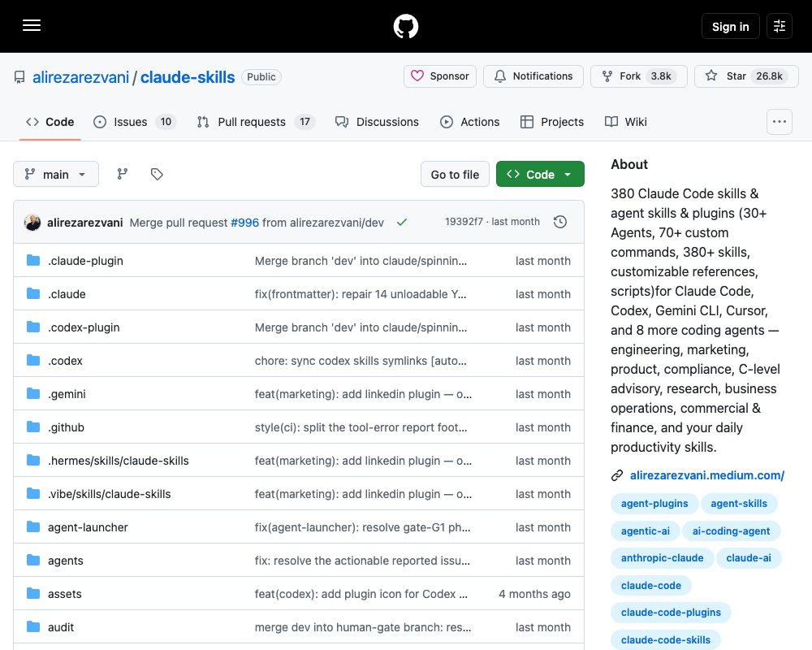
Task: Switch to the Issues tab
Action: (135, 122)
